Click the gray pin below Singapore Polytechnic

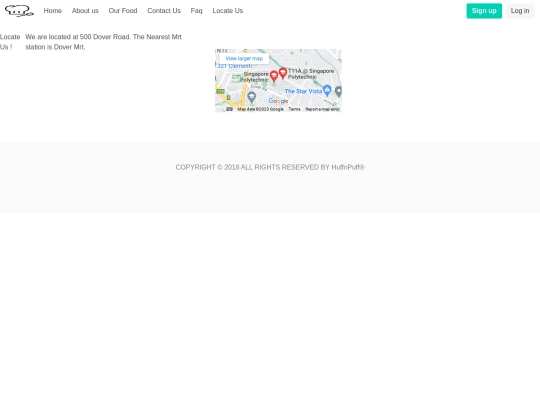pyautogui.click(x=252, y=97)
